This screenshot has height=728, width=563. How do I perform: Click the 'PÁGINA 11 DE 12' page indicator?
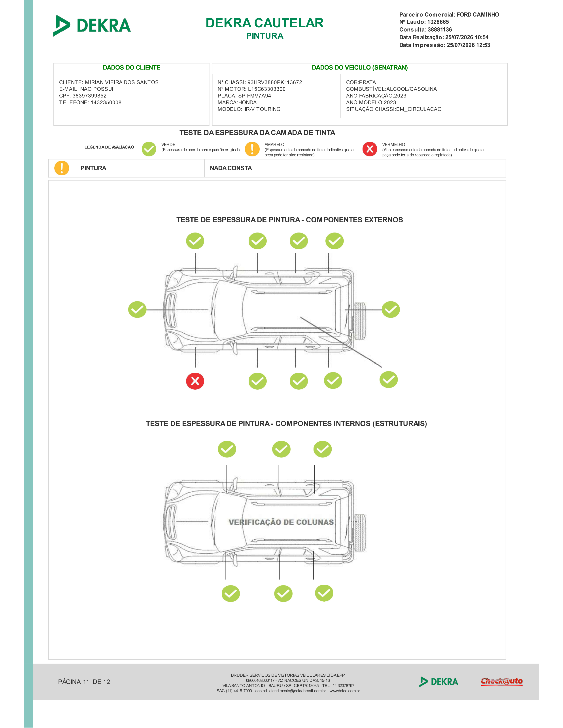(84, 682)
